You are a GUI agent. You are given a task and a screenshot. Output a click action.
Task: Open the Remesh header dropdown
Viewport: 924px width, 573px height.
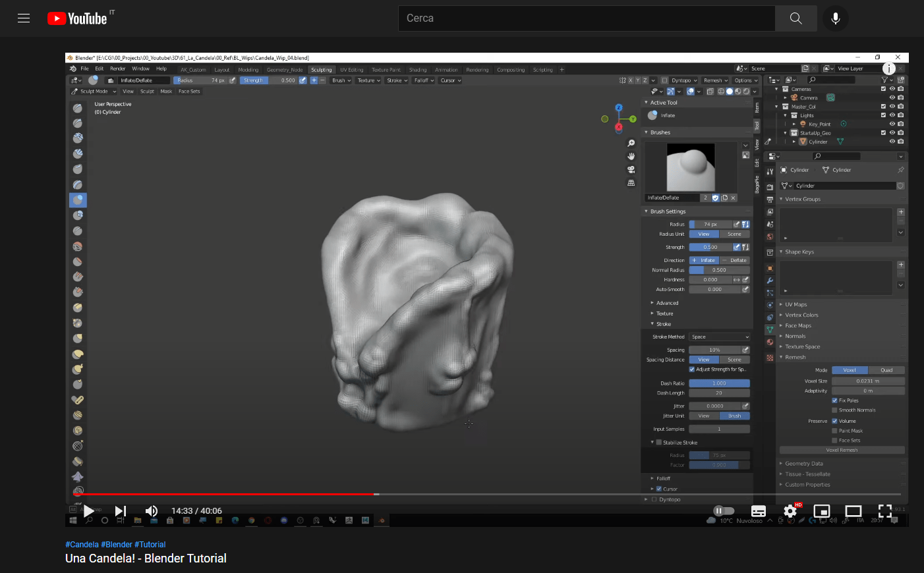[x=716, y=80]
